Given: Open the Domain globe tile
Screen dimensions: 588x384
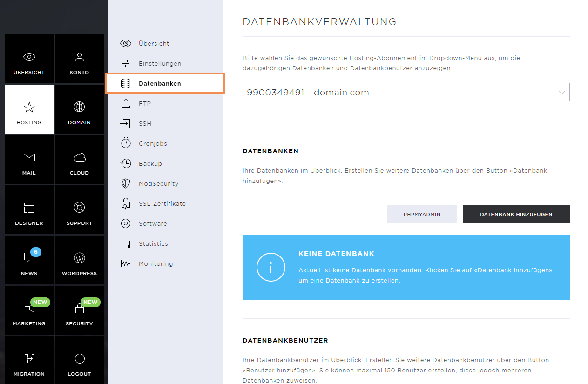Looking at the screenshot, I should coord(79,109).
